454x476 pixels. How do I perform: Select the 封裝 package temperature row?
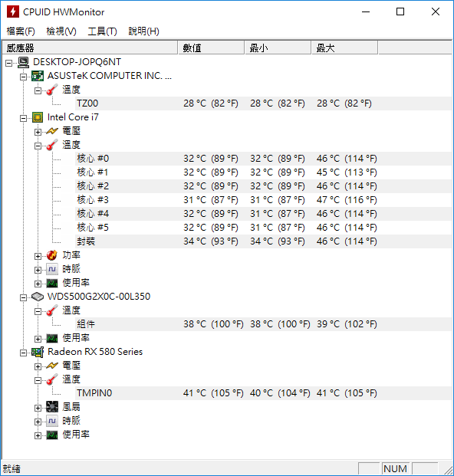(x=264, y=241)
